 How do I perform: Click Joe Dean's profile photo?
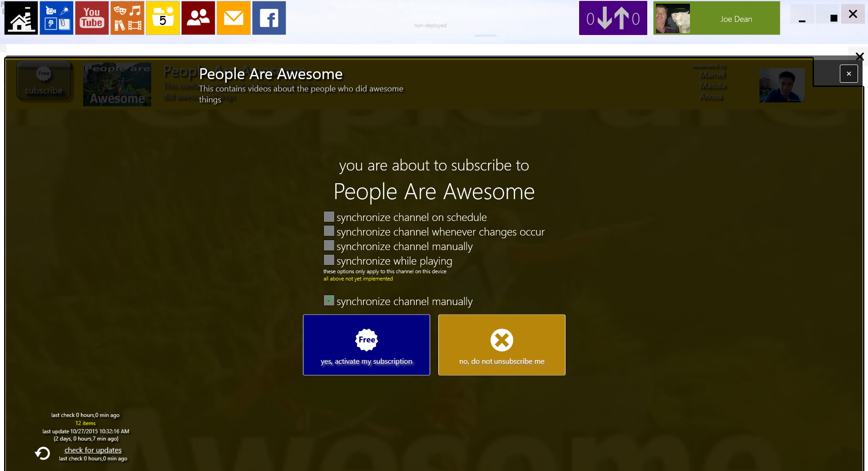click(673, 19)
